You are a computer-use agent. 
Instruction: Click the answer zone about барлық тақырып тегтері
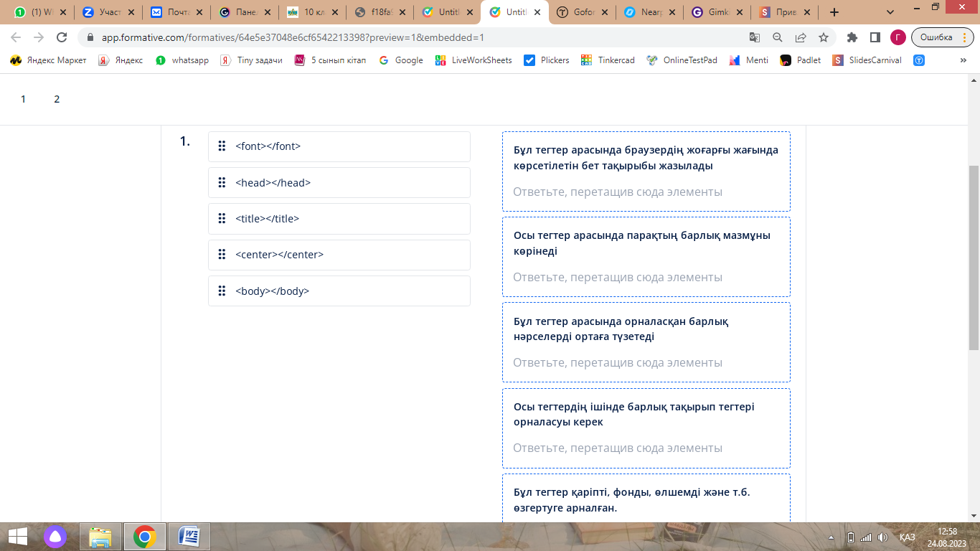pos(646,428)
